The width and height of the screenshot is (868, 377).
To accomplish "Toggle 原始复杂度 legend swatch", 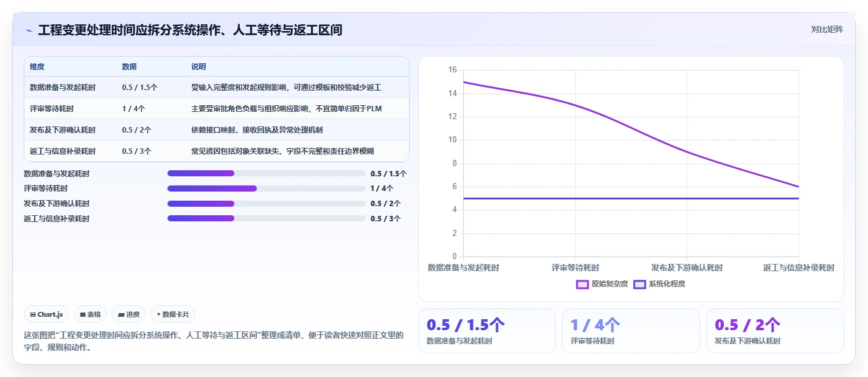I will tap(583, 284).
